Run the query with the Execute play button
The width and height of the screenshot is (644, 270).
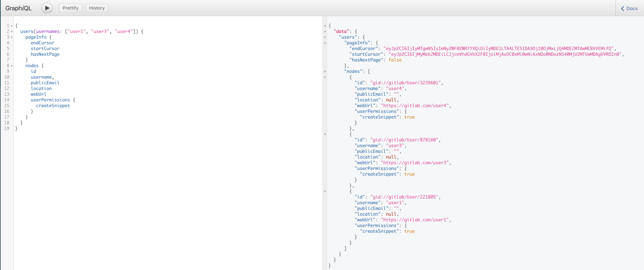coord(47,8)
